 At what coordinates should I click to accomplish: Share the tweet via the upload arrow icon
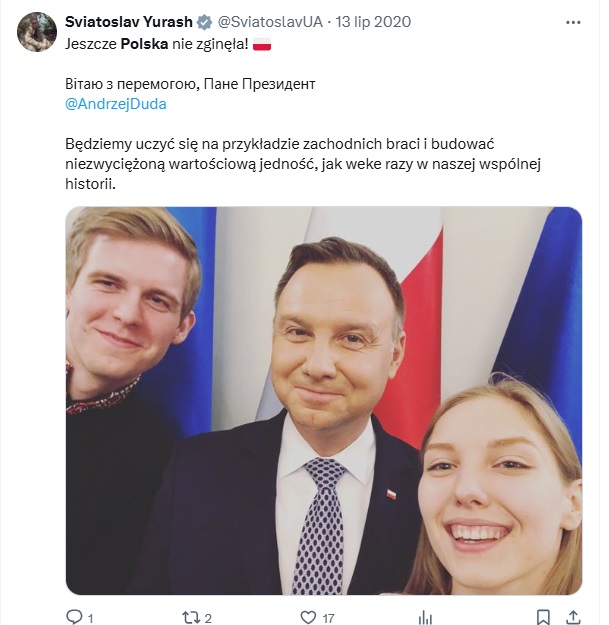click(x=573, y=617)
